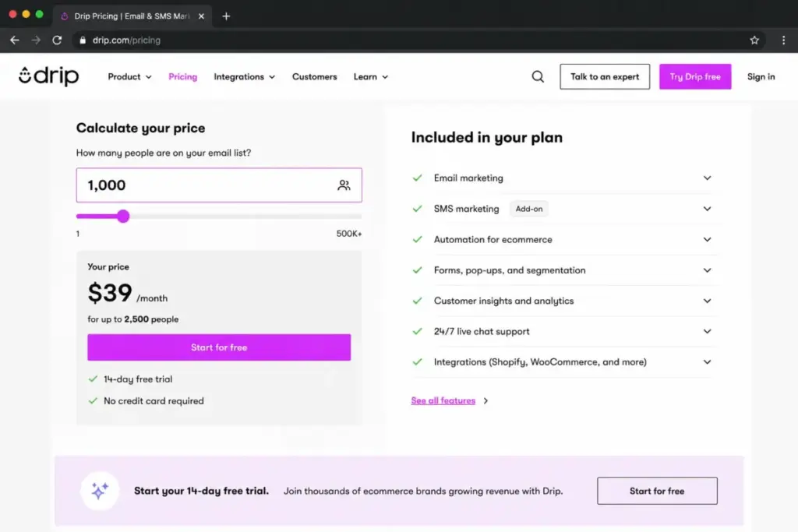Click the lock icon in the address bar

(83, 41)
